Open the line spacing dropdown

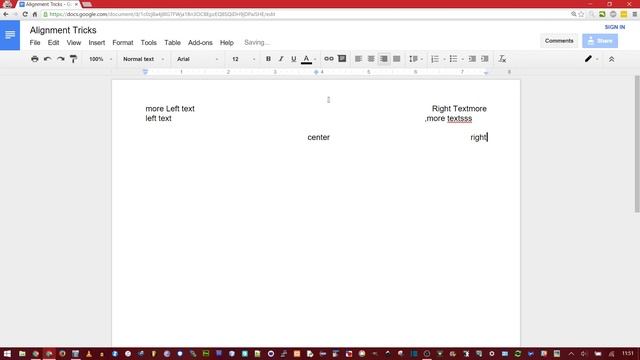[x=416, y=59]
